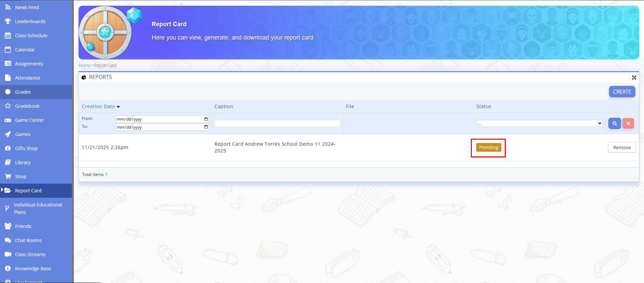
Task: Remove the Andrew Torres report card
Action: click(622, 148)
